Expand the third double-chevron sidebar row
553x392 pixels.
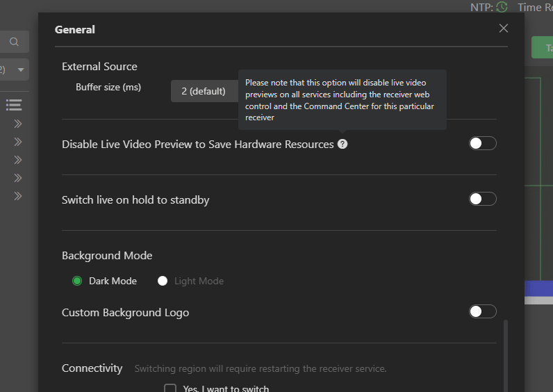click(18, 160)
